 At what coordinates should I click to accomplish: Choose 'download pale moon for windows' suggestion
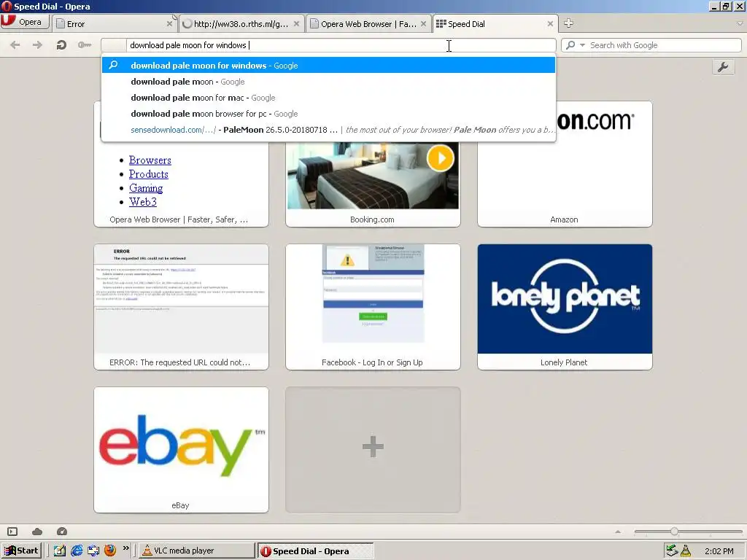328,66
